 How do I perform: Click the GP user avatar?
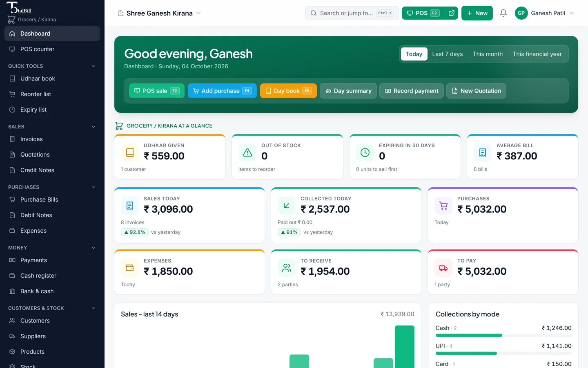(x=521, y=13)
